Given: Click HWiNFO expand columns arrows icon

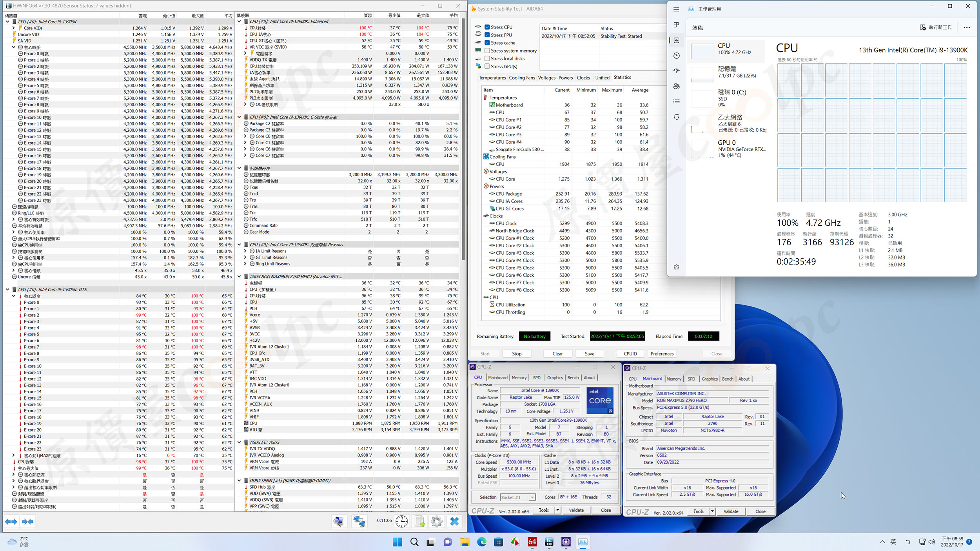Looking at the screenshot, I should tap(11, 522).
